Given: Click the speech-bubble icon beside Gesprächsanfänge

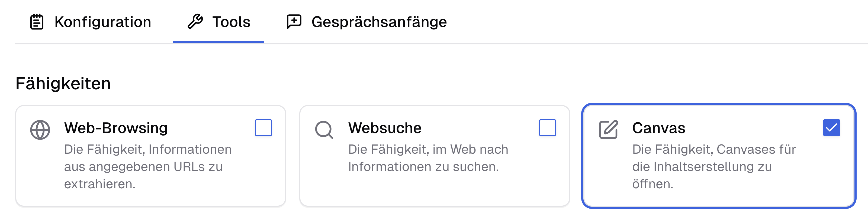Looking at the screenshot, I should pyautogui.click(x=294, y=22).
